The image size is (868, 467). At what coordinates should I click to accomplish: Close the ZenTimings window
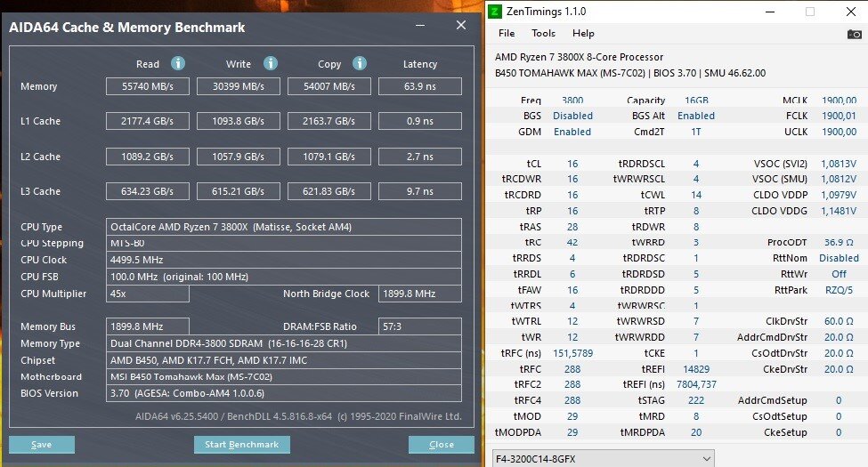tap(851, 12)
